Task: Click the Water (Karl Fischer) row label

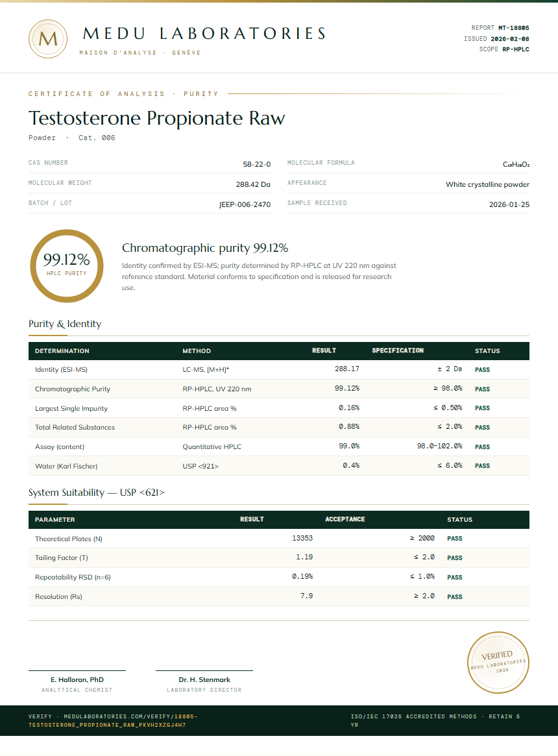Action: click(66, 466)
